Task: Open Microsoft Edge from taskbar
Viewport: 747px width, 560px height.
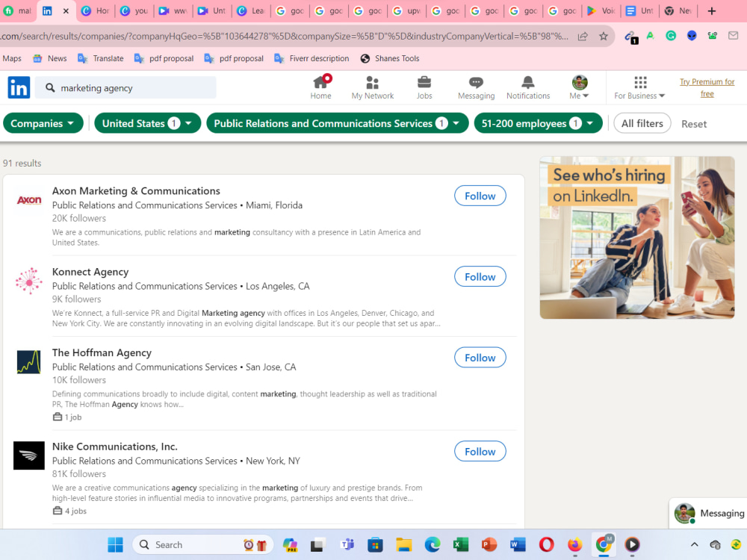Action: tap(432, 544)
